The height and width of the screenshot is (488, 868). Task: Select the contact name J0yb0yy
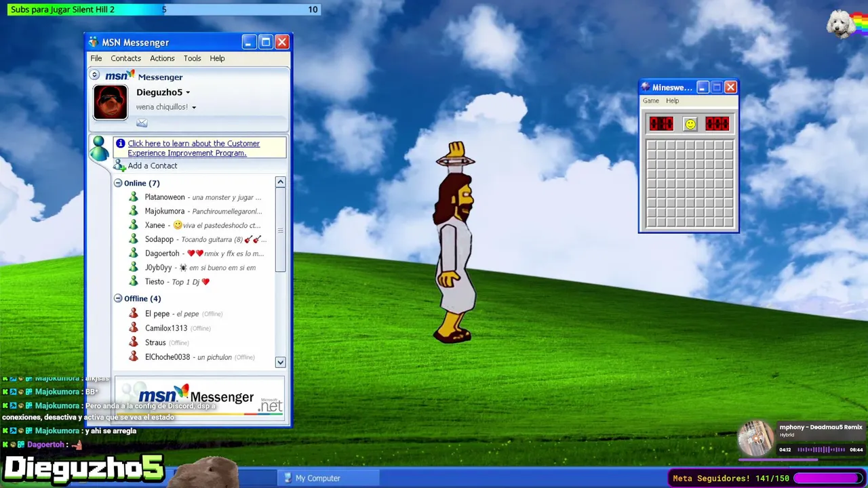pos(159,268)
